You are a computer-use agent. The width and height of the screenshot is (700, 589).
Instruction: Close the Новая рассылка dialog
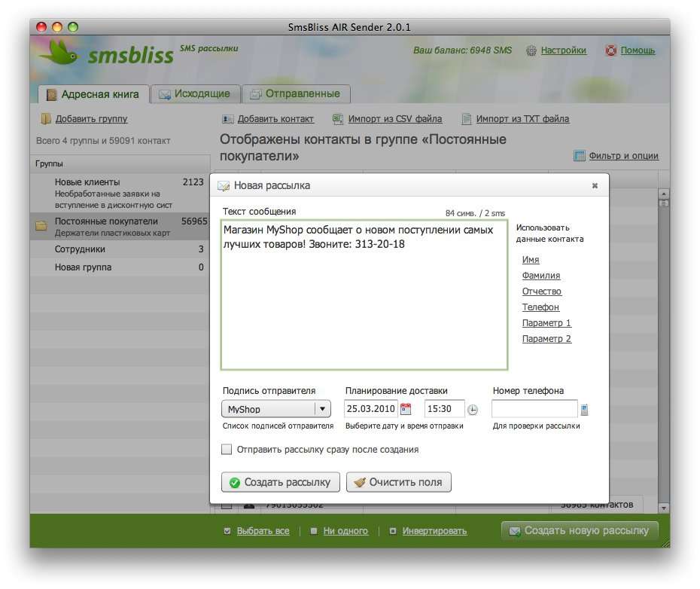click(x=595, y=185)
